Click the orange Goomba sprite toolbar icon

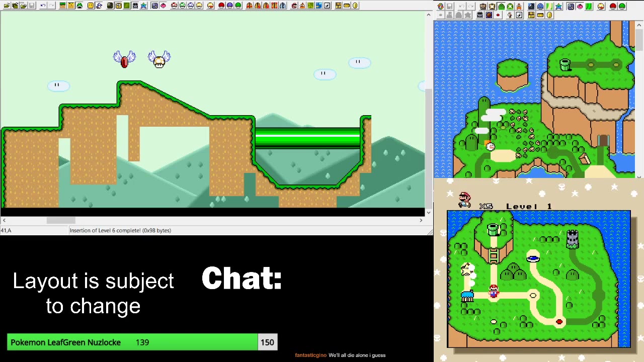tap(302, 6)
